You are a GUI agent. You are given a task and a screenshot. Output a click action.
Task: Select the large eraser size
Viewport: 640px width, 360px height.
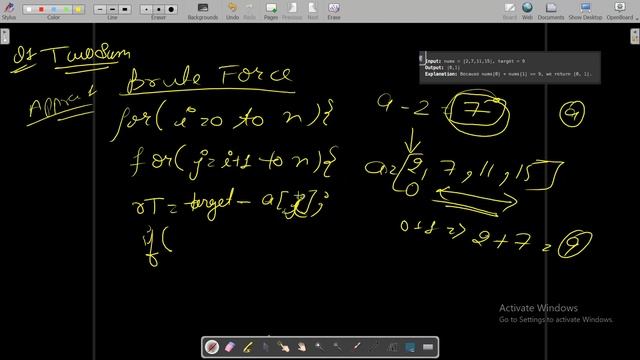[171, 9]
